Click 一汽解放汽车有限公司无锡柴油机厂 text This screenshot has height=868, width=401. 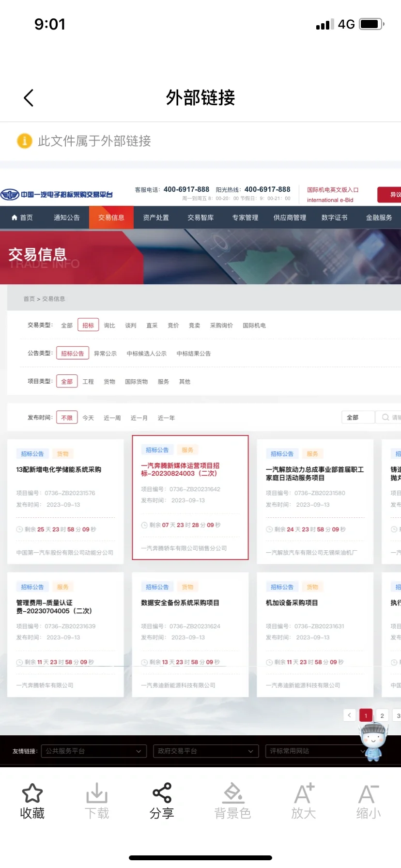[311, 552]
